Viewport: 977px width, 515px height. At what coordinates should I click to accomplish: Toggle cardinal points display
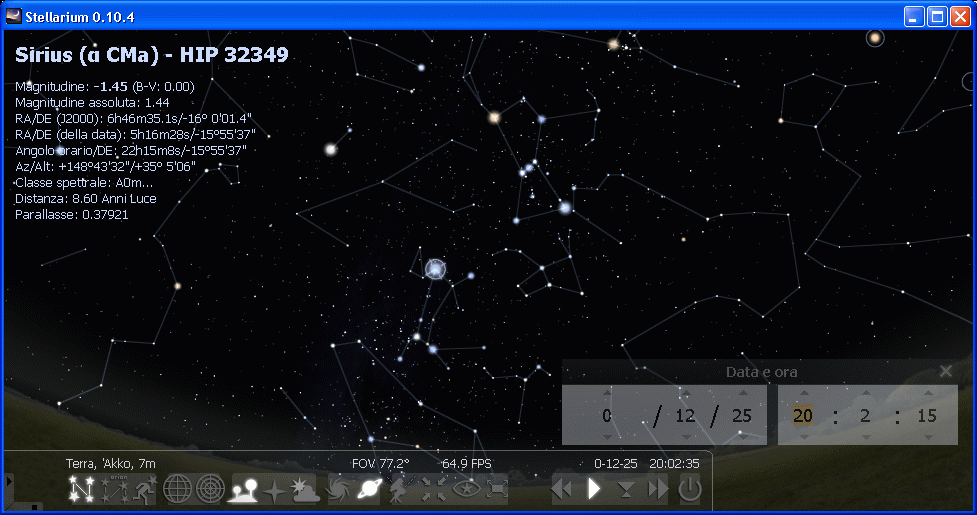point(274,489)
